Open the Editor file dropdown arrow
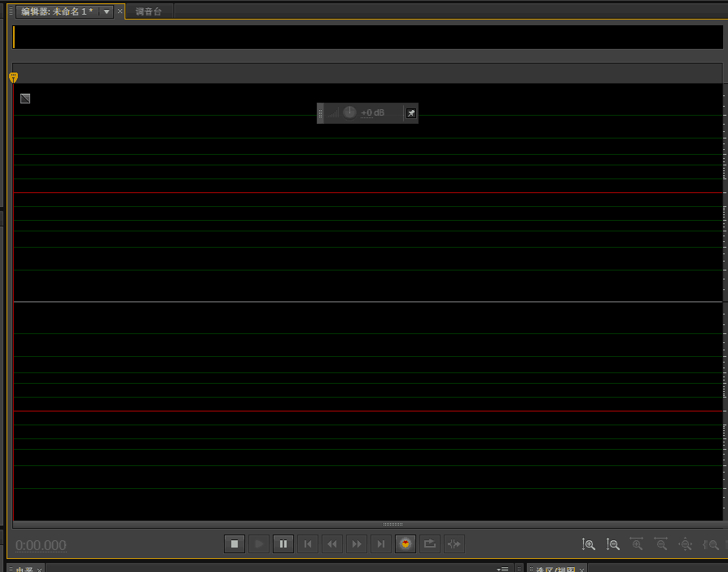Screen dimensions: 728x572 pos(107,11)
